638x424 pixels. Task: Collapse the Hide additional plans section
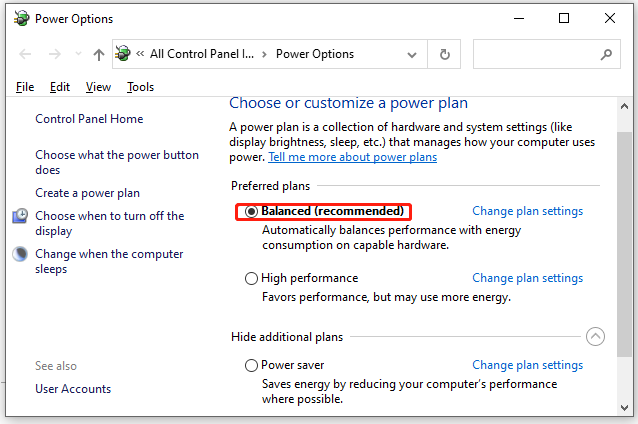click(596, 337)
